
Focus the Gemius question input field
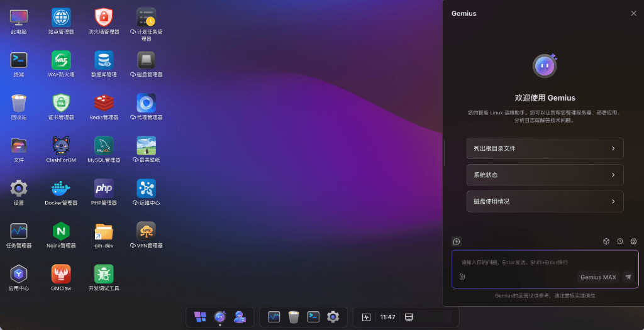[x=545, y=262]
